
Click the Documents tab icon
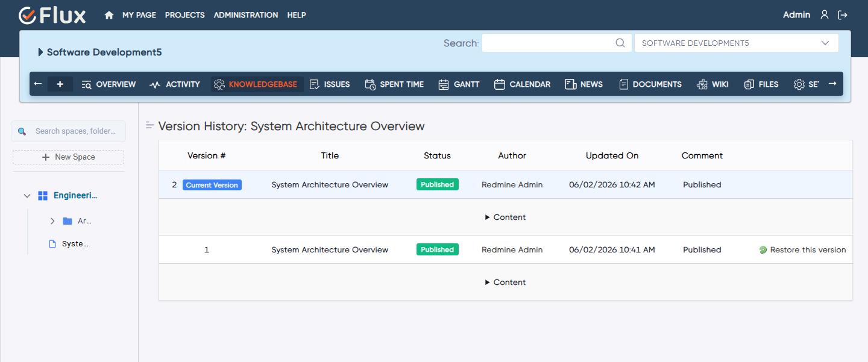[624, 84]
